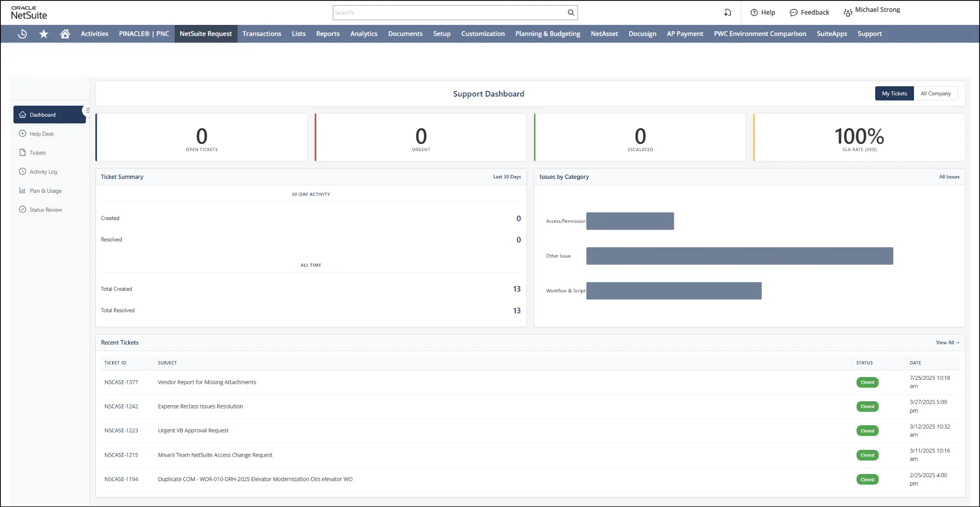Viewport: 980px width, 507px height.
Task: Open Status Review check icon
Action: [x=22, y=209]
